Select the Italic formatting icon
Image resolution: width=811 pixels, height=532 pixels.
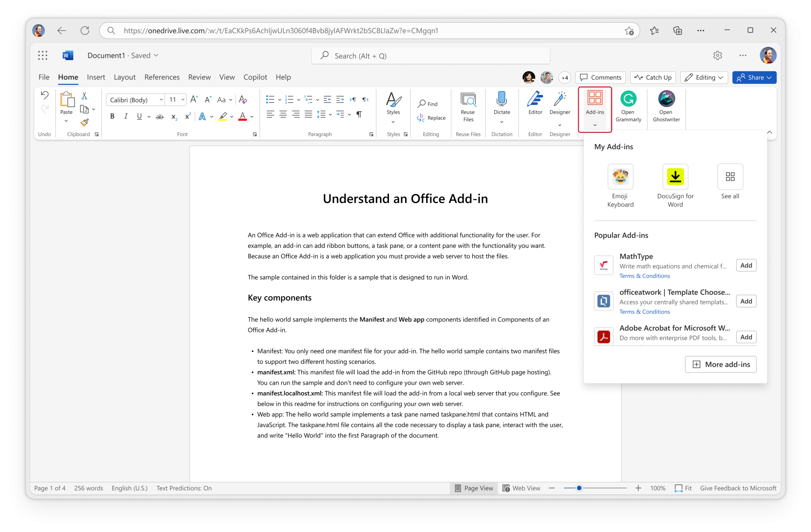click(125, 118)
